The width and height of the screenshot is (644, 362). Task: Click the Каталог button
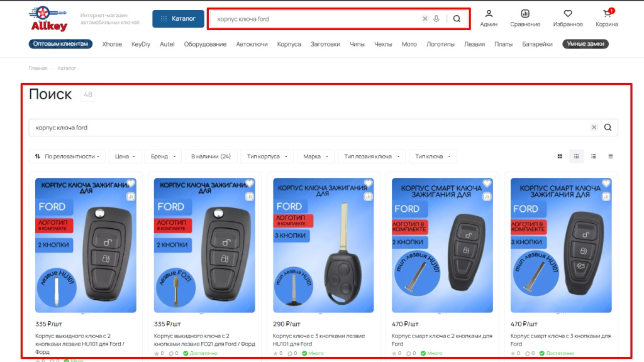click(178, 19)
